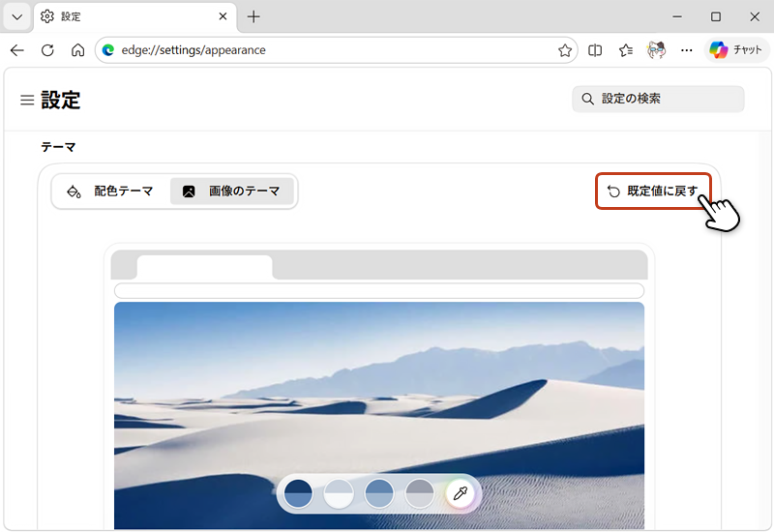Open the Settings and more ellipsis menu
Viewport: 774px width, 532px height.
click(x=687, y=50)
